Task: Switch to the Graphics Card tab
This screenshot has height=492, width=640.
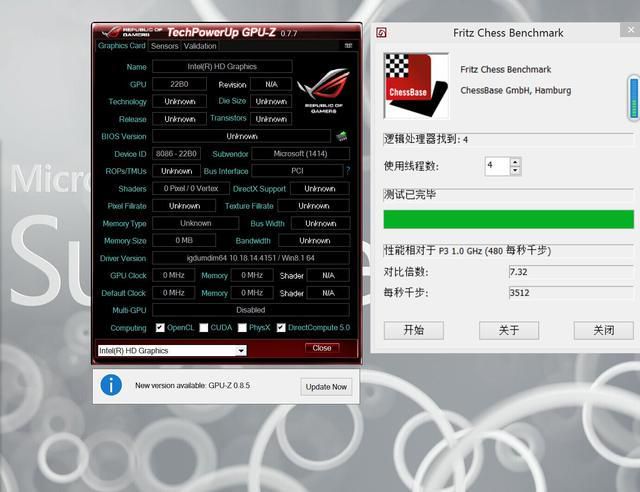Action: [x=122, y=46]
